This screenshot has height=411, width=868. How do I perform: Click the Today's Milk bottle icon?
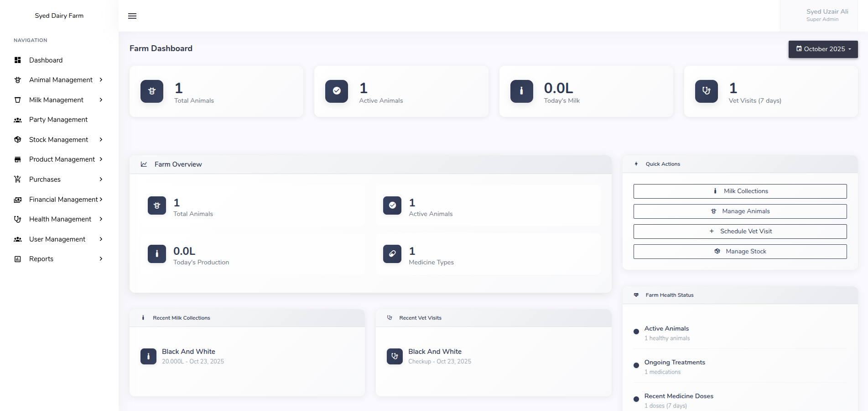(x=521, y=91)
